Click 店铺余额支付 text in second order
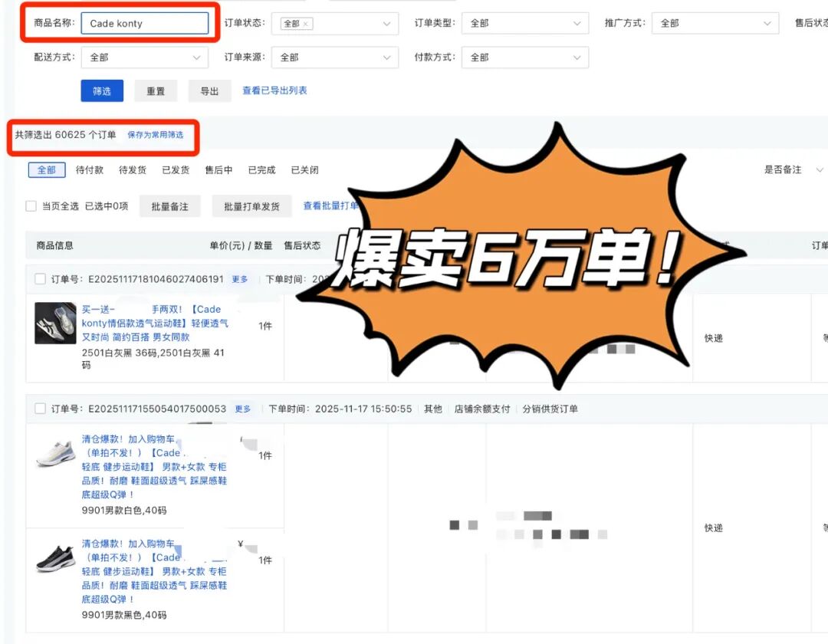This screenshot has height=644, width=828. click(482, 409)
